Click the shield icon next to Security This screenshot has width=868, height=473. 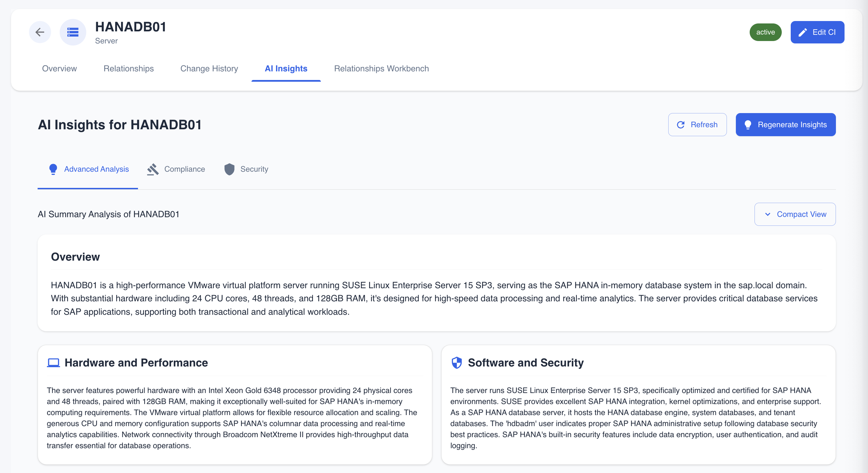(x=229, y=169)
